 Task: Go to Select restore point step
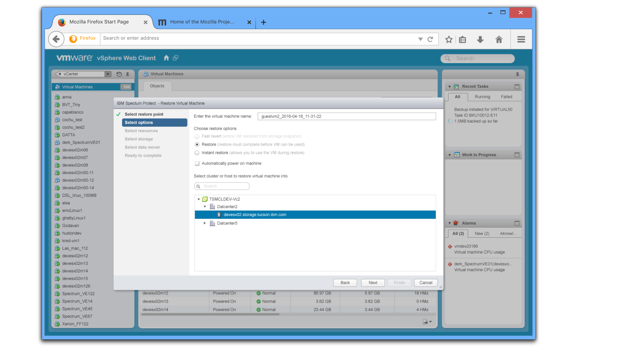pos(144,114)
